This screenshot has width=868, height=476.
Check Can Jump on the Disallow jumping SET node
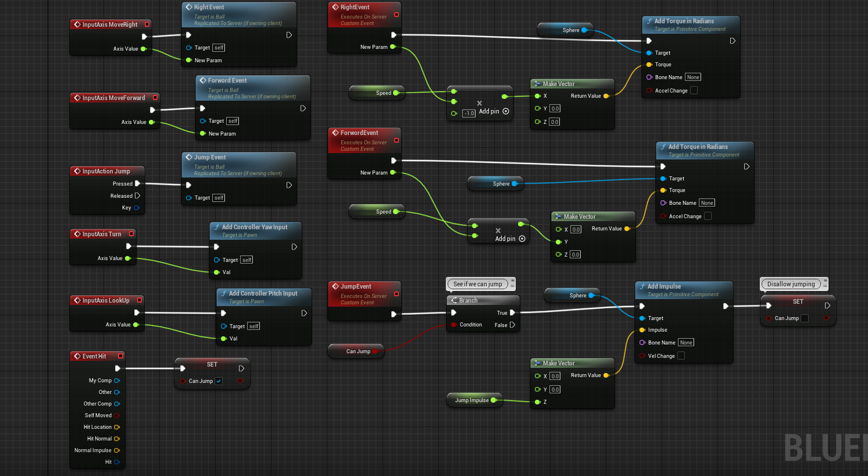pyautogui.click(x=805, y=318)
